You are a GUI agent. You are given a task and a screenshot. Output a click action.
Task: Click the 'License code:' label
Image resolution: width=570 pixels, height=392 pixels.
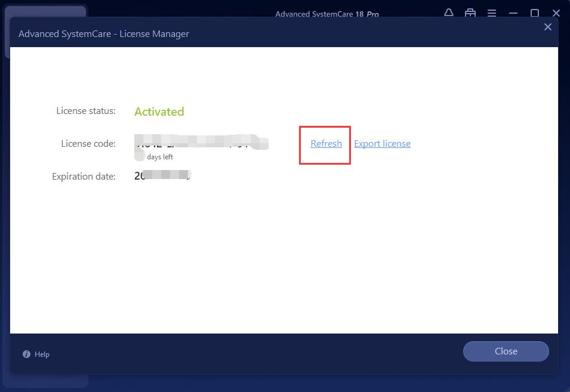point(88,144)
